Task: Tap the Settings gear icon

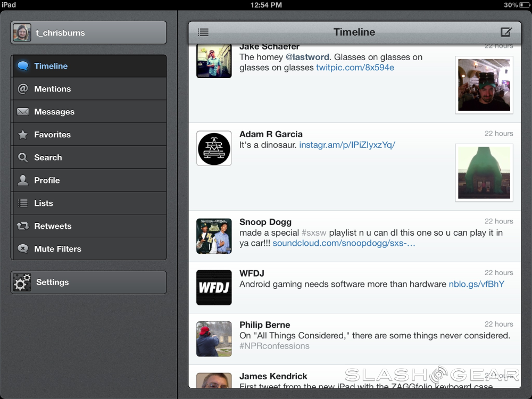Action: (22, 282)
